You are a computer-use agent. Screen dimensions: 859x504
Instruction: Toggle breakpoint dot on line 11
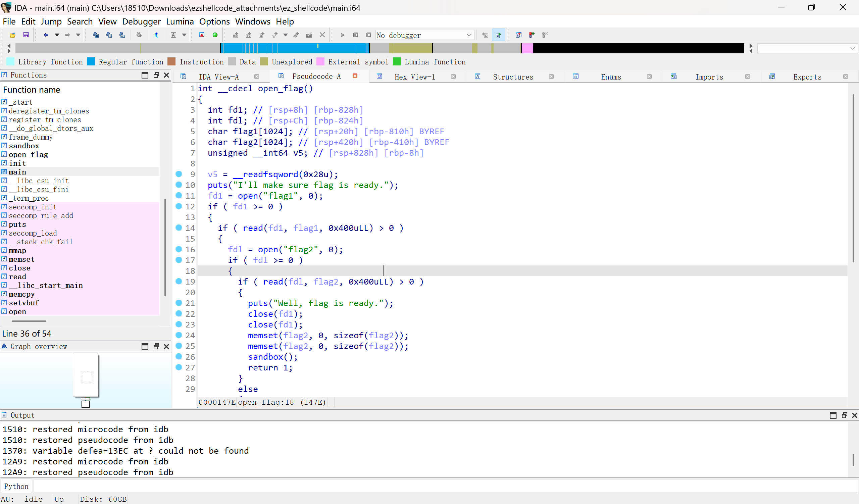point(179,195)
